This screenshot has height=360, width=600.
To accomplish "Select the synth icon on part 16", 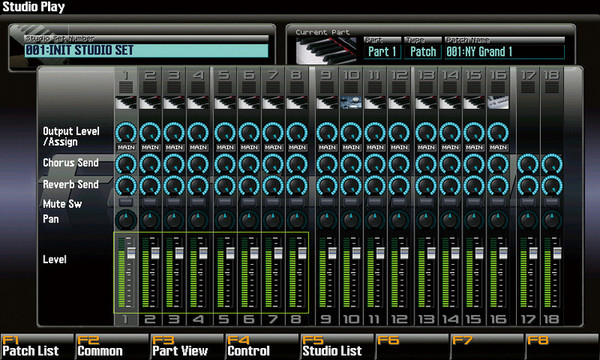I will point(498,103).
